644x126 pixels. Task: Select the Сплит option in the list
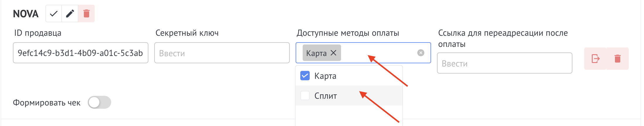349,96
